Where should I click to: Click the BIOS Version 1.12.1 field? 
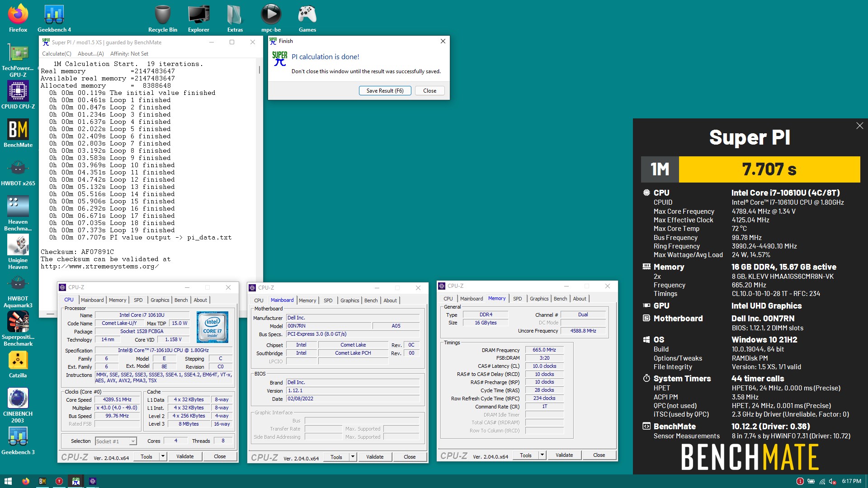[x=353, y=390]
